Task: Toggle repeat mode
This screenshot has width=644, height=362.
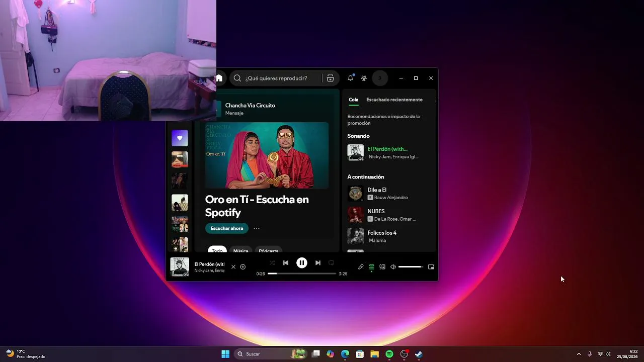Action: coord(332,262)
